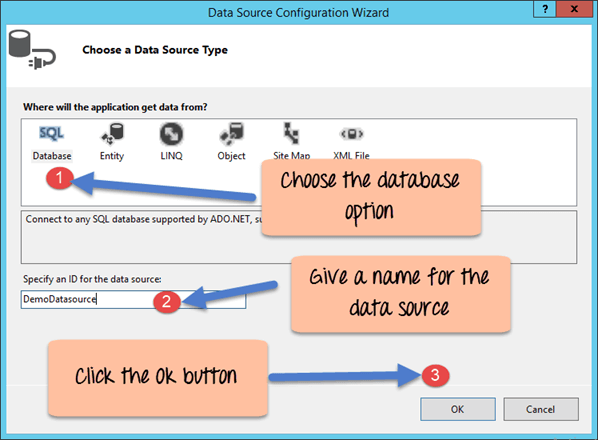Screen dimensions: 598x440
Task: Click the OK button
Action: (x=458, y=409)
